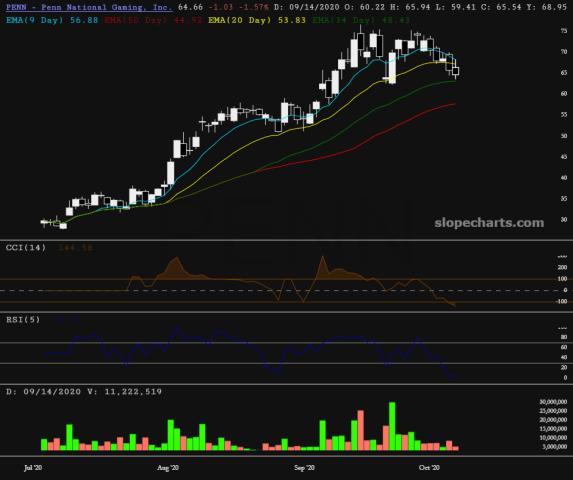Click the volume date readout D: 09/14/2020
The height and width of the screenshot is (480, 573).
(43, 392)
